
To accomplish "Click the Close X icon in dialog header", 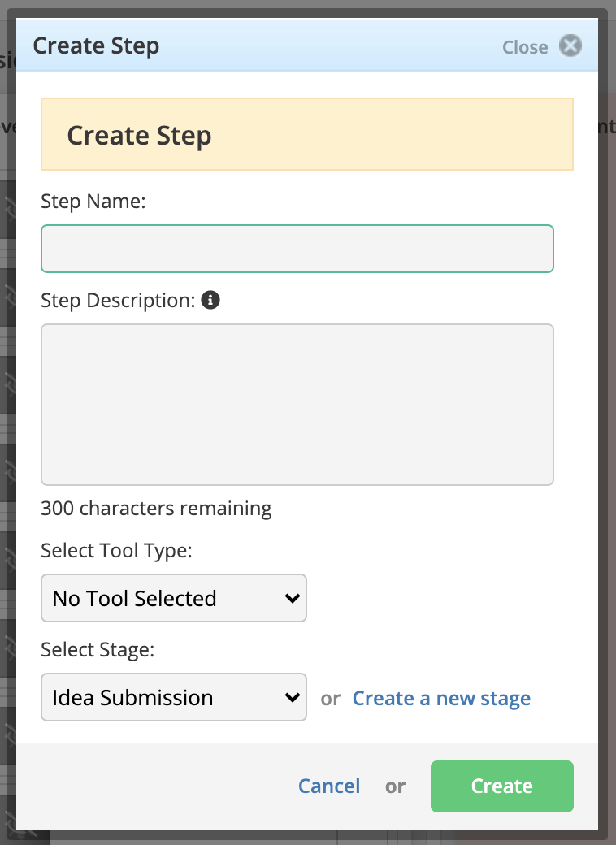I will pos(570,45).
